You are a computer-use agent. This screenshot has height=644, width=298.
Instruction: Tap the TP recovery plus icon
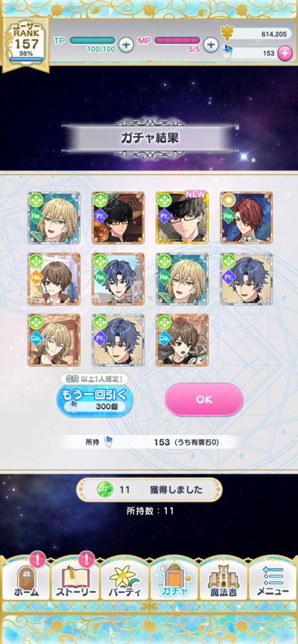(126, 44)
